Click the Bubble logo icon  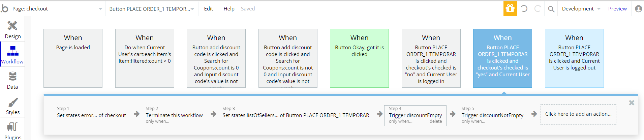click(x=4, y=8)
